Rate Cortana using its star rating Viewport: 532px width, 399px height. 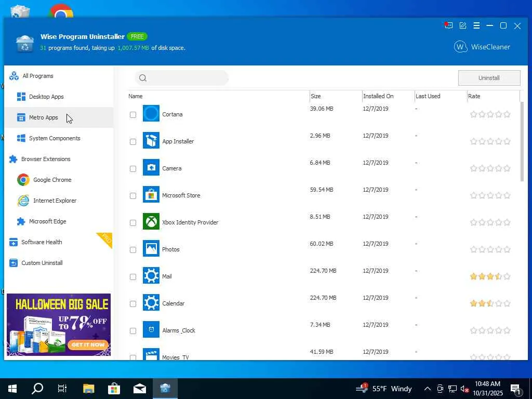pyautogui.click(x=490, y=114)
